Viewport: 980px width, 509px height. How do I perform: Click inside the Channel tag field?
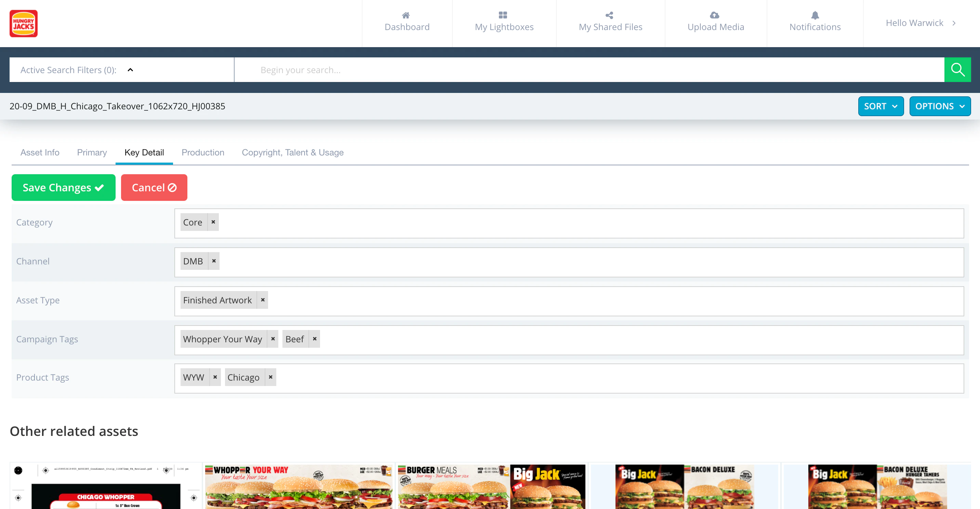tap(569, 262)
